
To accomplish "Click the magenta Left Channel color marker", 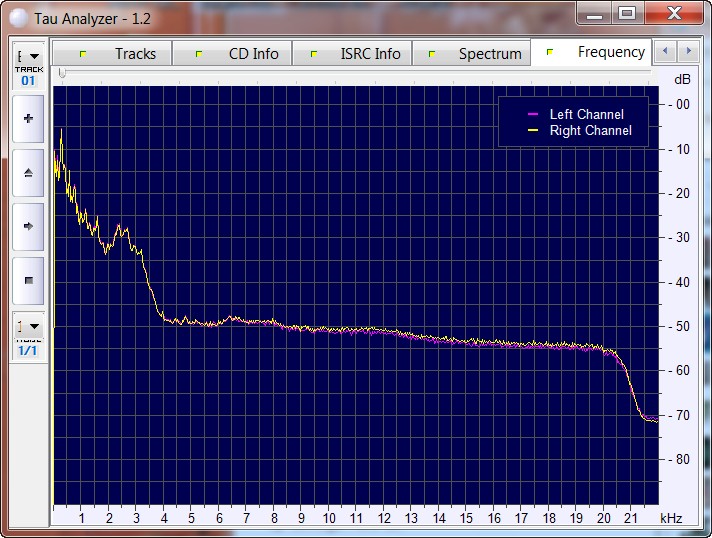I will [533, 115].
